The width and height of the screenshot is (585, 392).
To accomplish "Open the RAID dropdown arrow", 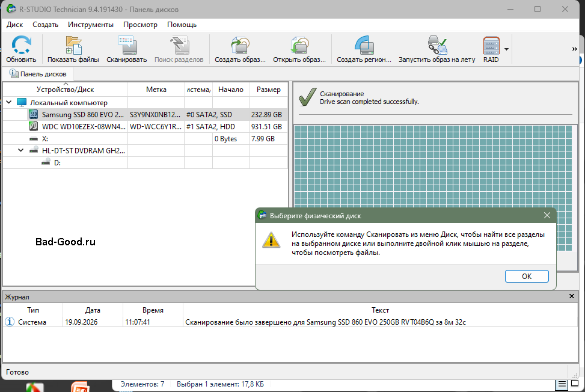I will coord(506,49).
